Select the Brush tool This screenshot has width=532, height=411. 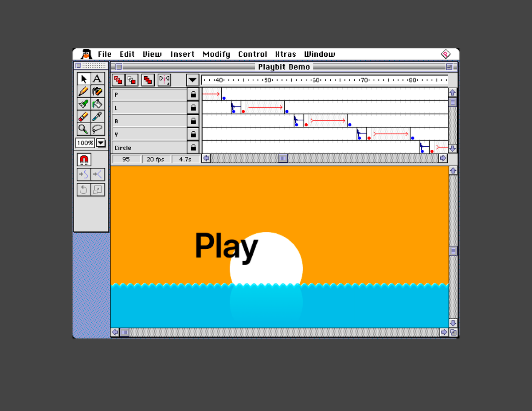click(84, 104)
